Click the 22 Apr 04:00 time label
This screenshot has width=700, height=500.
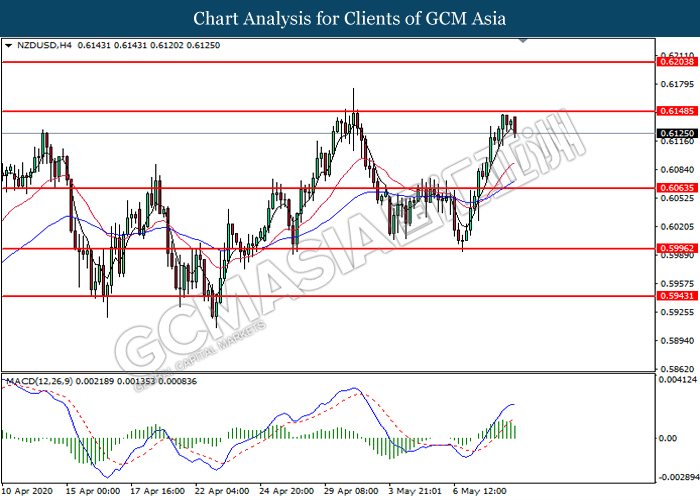pos(222,491)
